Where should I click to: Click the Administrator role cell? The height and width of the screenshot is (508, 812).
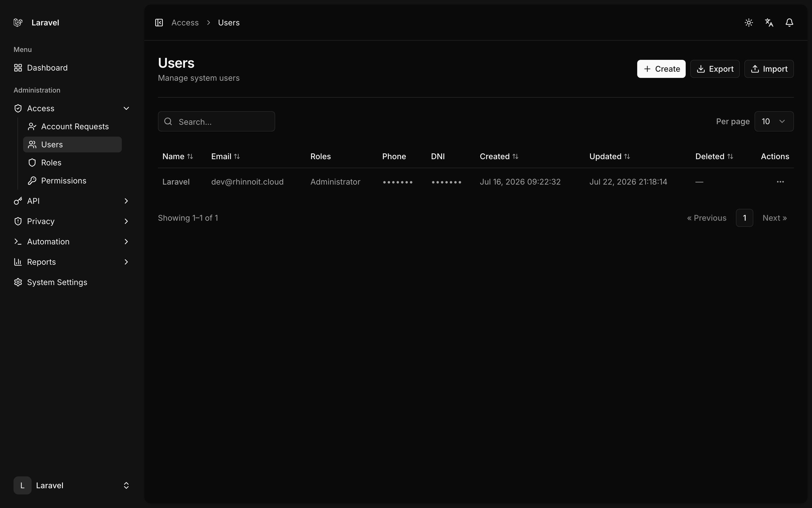pos(335,182)
